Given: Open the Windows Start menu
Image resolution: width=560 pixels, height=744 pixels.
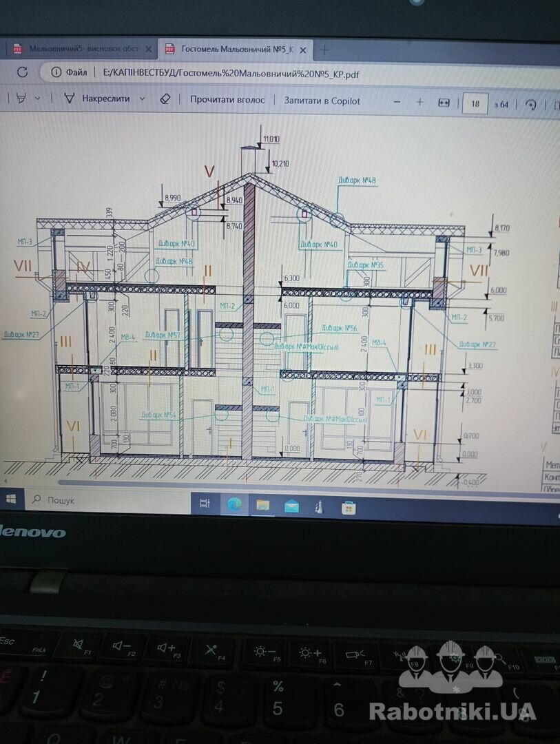Looking at the screenshot, I should (11, 499).
